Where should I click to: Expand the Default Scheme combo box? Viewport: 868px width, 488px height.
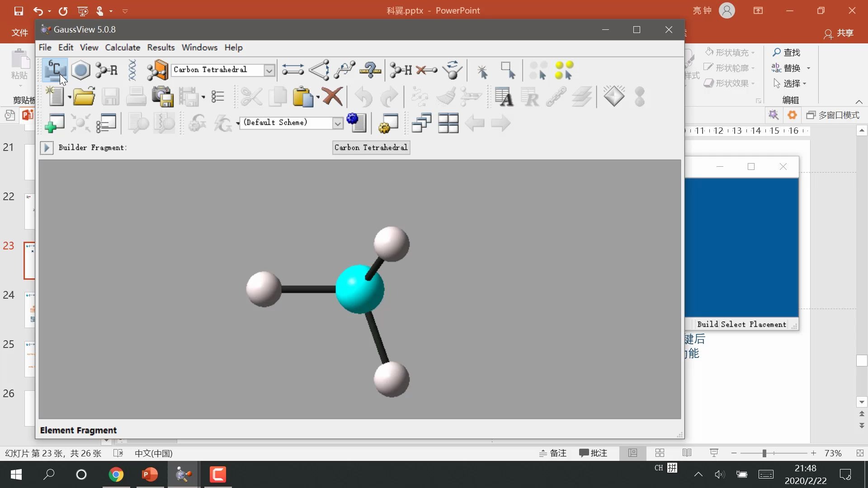337,123
